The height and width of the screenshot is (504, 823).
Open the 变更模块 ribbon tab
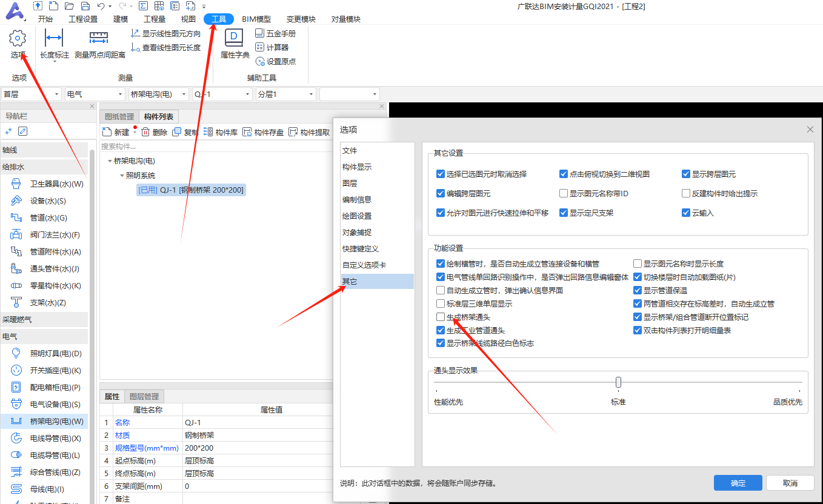click(301, 19)
